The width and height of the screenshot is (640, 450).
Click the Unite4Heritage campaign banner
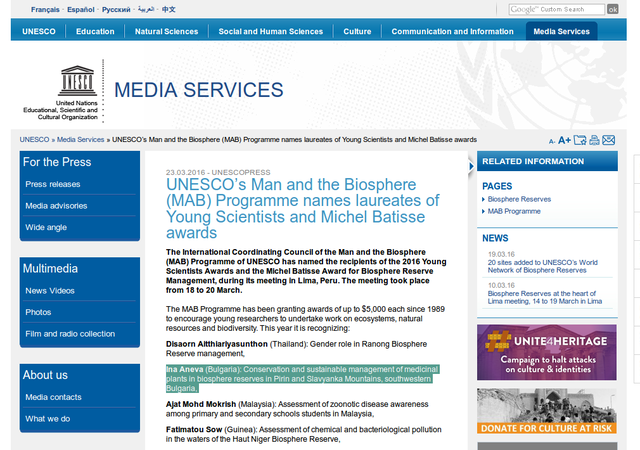[547, 352]
